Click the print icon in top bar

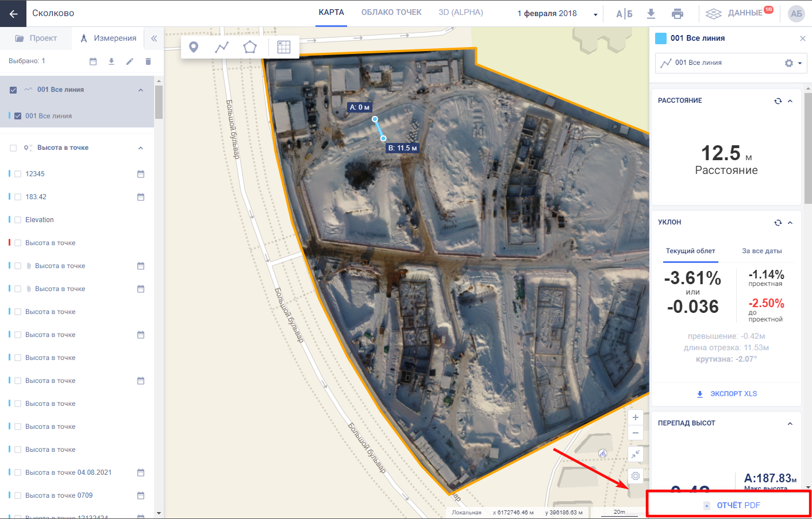tap(678, 13)
